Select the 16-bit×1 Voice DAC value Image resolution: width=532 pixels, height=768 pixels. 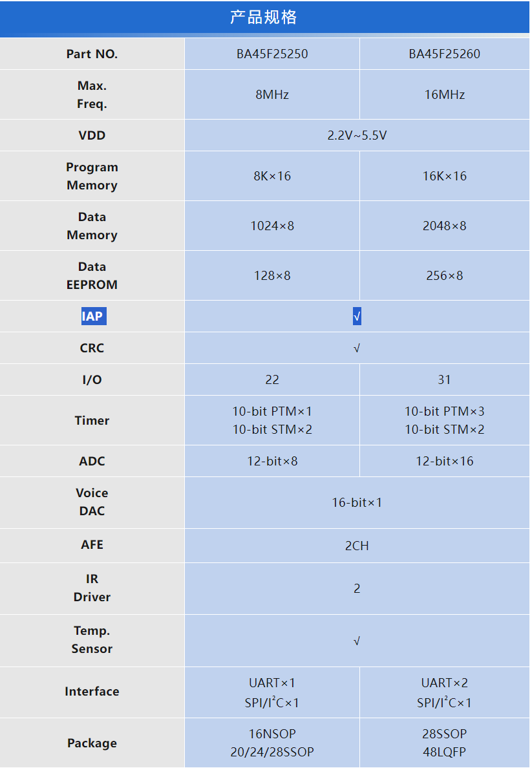click(x=357, y=502)
